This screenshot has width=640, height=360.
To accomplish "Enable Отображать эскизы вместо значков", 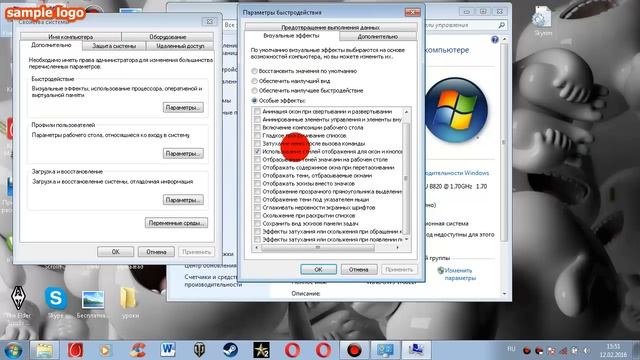I will click(257, 184).
